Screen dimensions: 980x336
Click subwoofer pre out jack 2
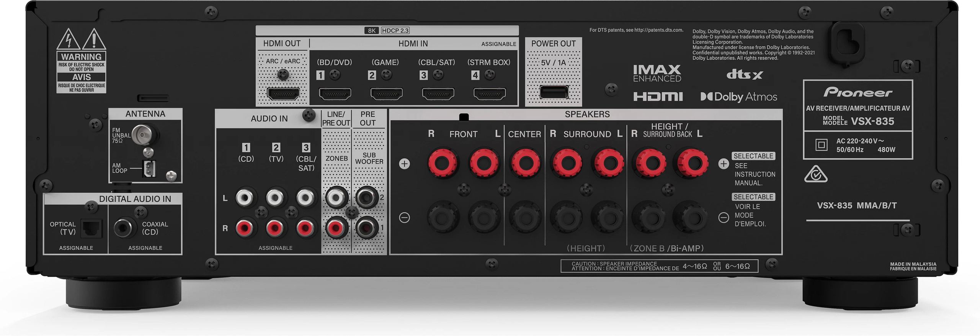(367, 198)
